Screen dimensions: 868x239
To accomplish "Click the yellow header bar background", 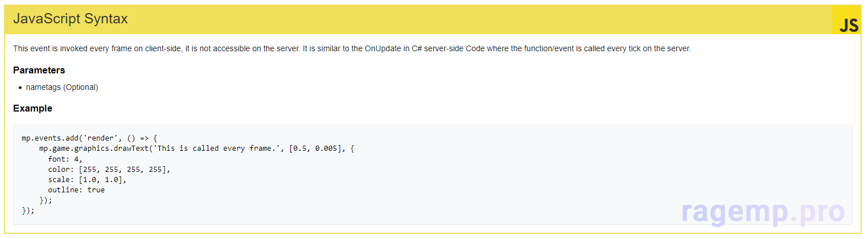I will point(455,19).
